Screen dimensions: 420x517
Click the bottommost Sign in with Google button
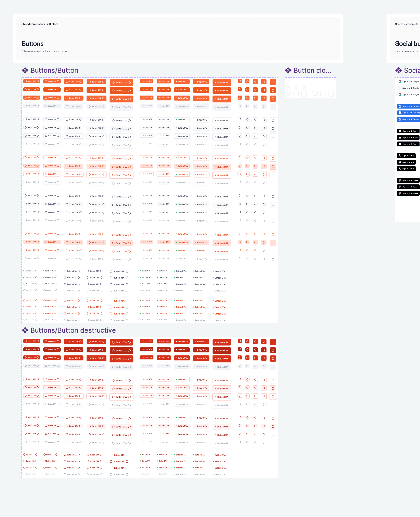(x=408, y=95)
